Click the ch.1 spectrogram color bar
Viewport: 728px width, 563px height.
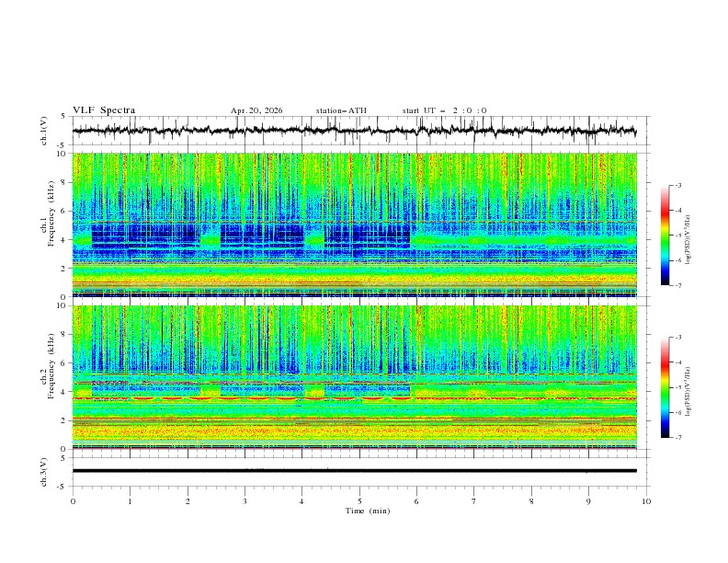tap(665, 236)
